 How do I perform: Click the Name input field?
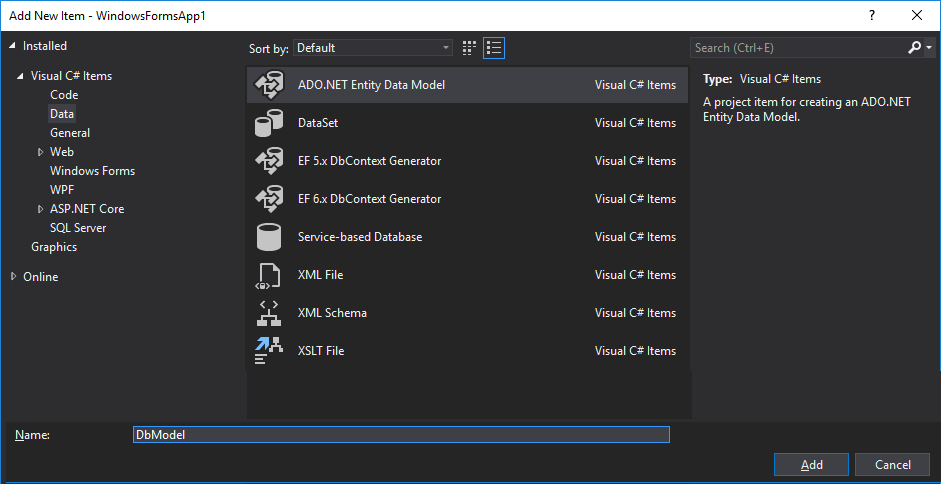coord(400,435)
